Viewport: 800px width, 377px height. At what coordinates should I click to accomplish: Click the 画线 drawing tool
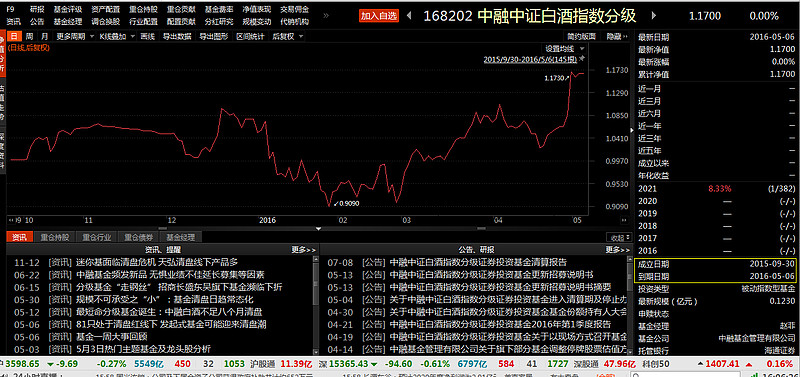click(x=147, y=36)
